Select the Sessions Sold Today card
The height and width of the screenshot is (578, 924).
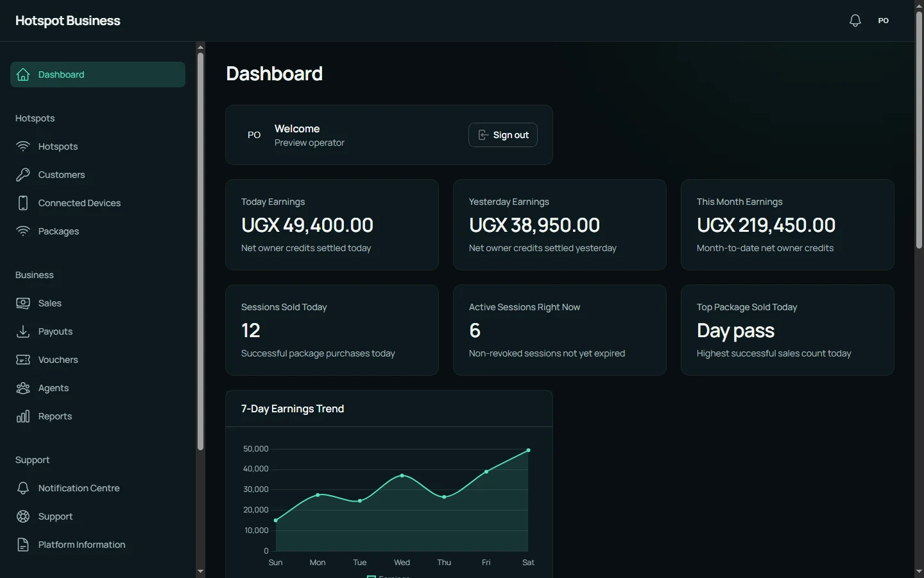click(332, 330)
